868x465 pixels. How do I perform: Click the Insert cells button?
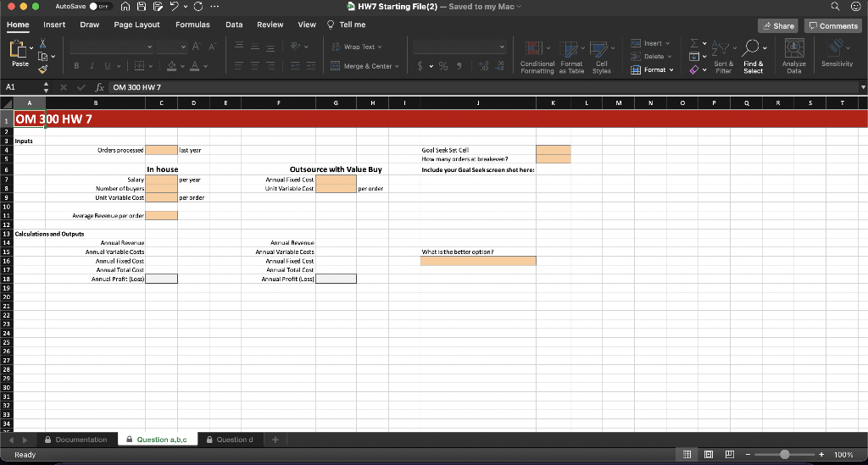point(650,43)
